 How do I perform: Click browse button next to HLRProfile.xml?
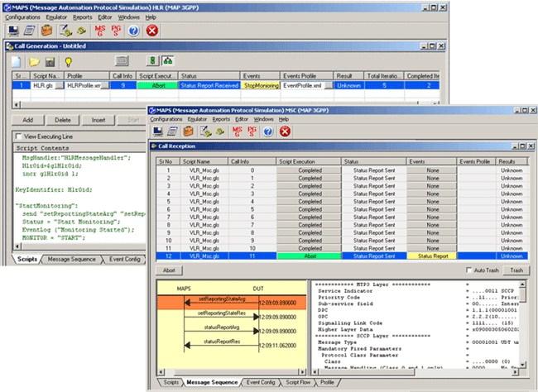click(x=106, y=85)
